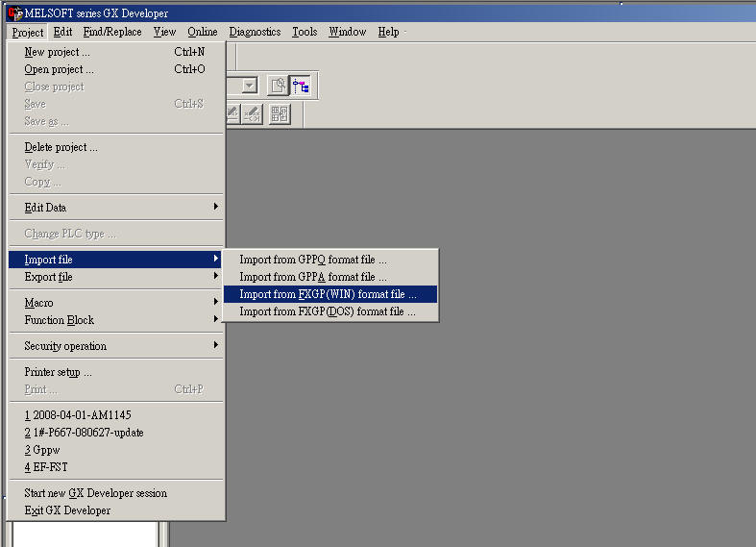The image size is (756, 547).
Task: Open the Online menu in menu bar
Action: [203, 32]
